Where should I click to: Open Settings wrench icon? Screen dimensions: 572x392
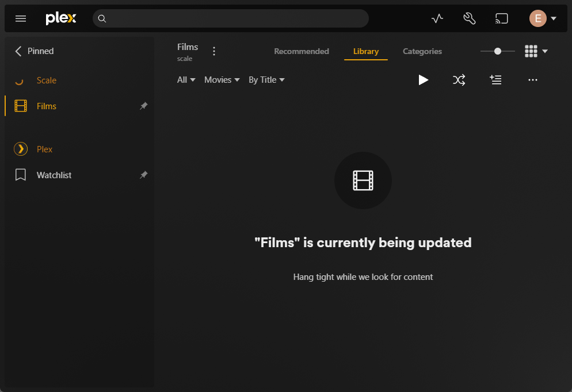coord(469,18)
